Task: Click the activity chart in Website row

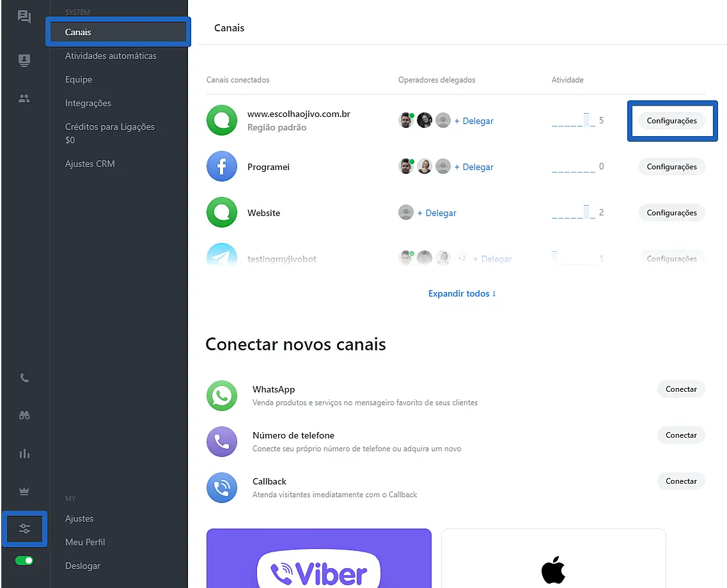Action: (574, 212)
